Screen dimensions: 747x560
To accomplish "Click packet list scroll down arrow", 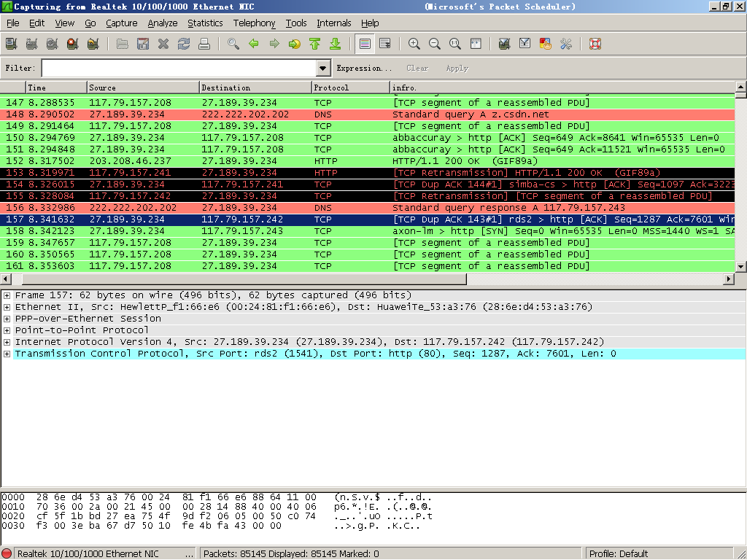I will tap(741, 267).
